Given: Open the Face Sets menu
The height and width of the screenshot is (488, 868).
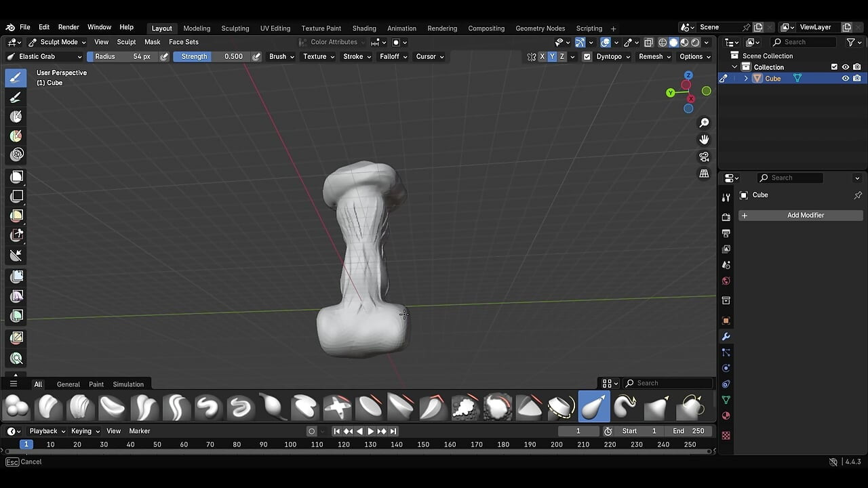Looking at the screenshot, I should point(184,42).
